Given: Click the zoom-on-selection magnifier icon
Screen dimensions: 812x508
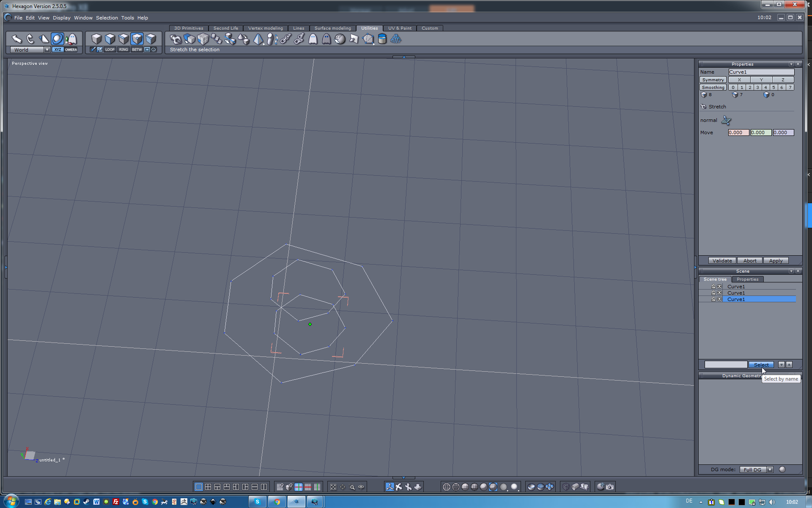Looking at the screenshot, I should [x=352, y=487].
